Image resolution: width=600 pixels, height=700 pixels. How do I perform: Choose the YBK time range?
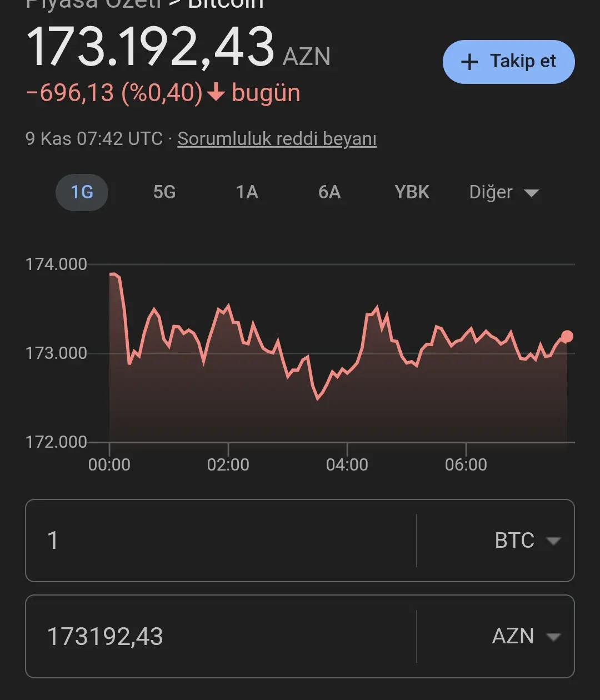click(x=412, y=192)
